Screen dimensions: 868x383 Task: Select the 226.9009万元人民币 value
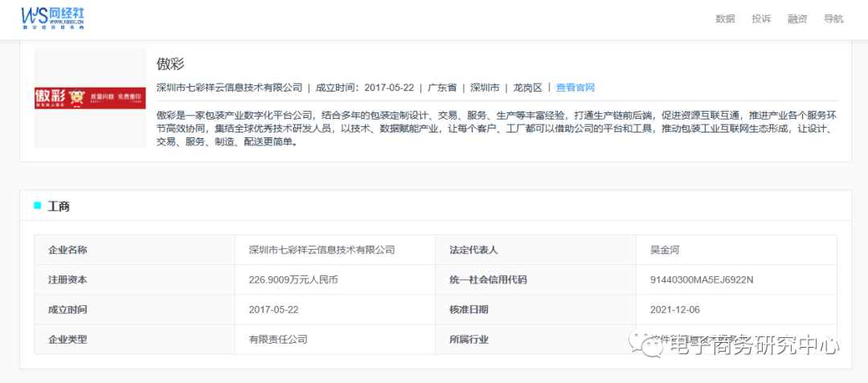pos(293,279)
